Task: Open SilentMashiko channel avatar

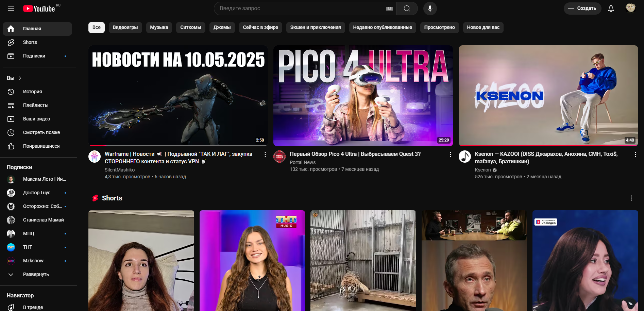Action: pyautogui.click(x=95, y=157)
